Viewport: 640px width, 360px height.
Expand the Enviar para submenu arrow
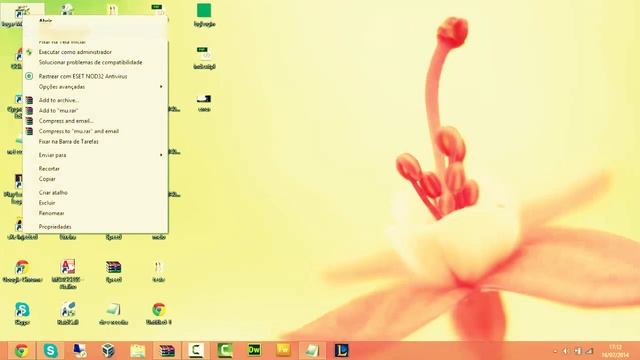click(x=161, y=155)
